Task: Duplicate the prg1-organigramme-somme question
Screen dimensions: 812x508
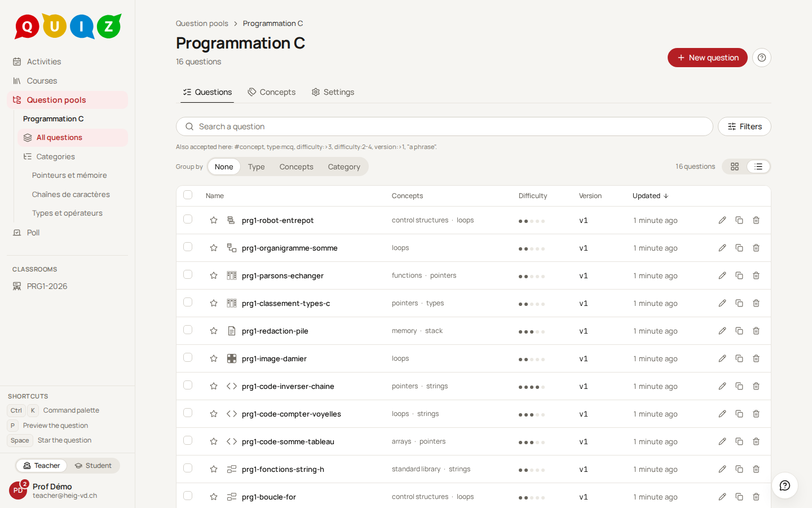Action: pos(739,248)
